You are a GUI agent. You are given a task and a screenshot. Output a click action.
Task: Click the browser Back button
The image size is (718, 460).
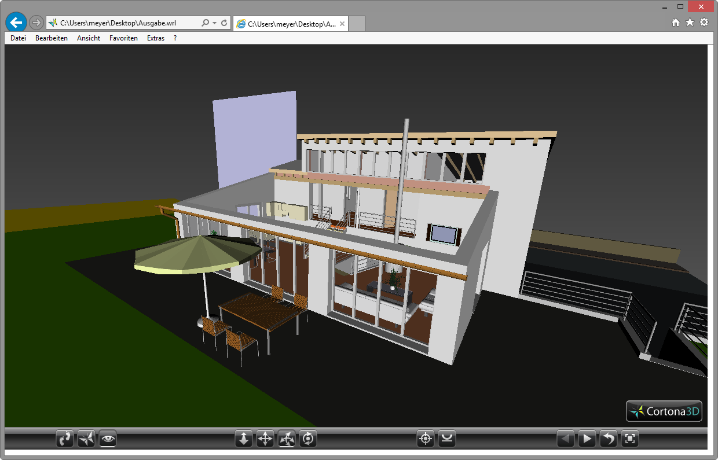click(x=16, y=22)
